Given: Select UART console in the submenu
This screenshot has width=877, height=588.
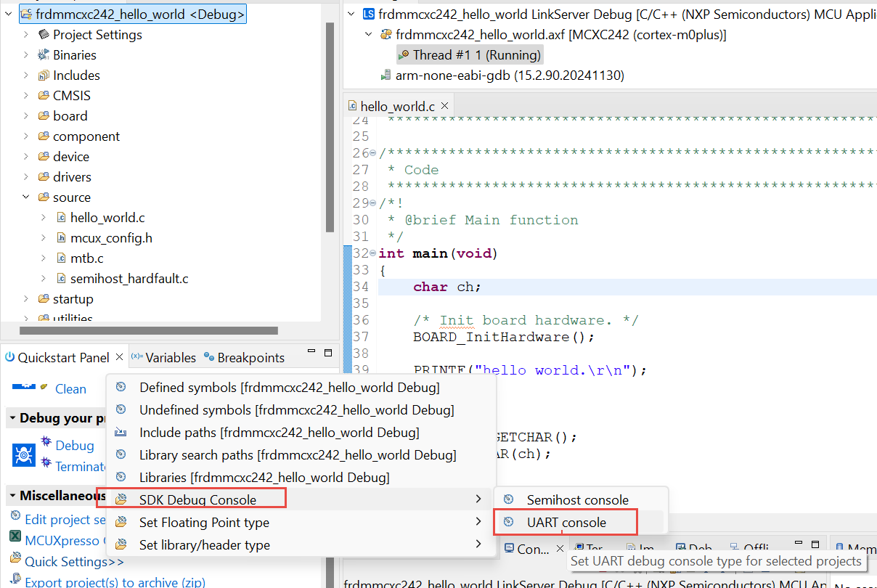Looking at the screenshot, I should (566, 522).
